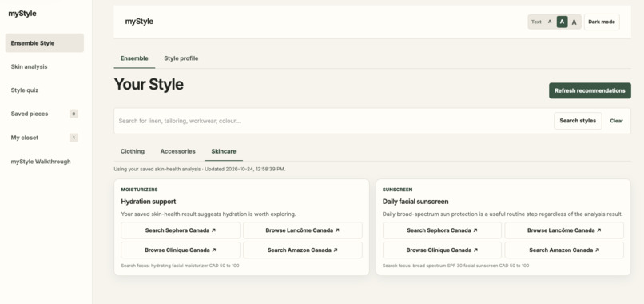644x304 pixels.
Task: Click the MOISTURIZERS category label
Action: pyautogui.click(x=139, y=190)
